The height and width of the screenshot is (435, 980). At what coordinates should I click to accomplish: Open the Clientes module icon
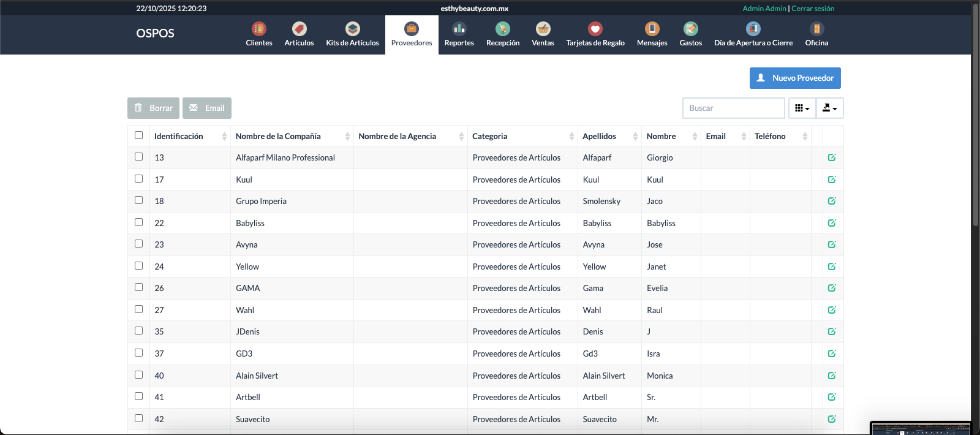point(259,29)
